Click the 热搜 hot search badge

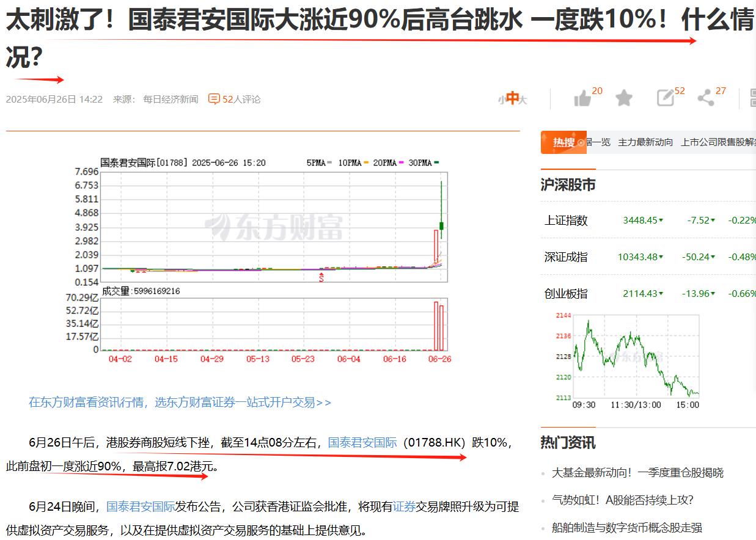(x=563, y=142)
